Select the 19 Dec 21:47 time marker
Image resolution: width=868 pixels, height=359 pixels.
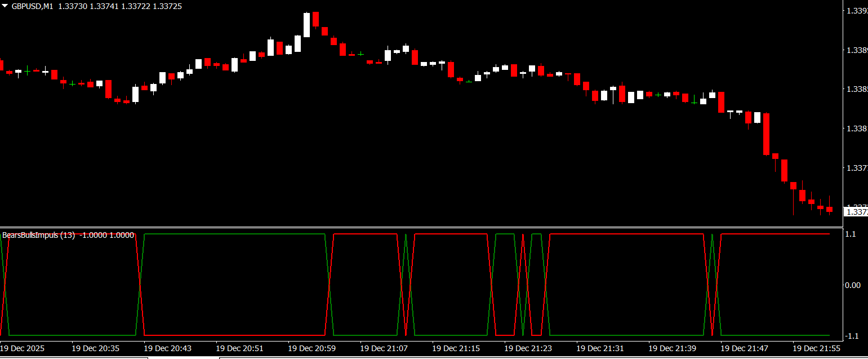[744, 349]
